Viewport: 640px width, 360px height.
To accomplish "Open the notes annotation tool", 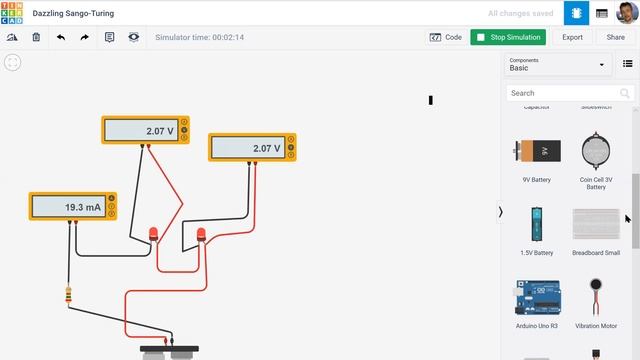I will point(109,37).
